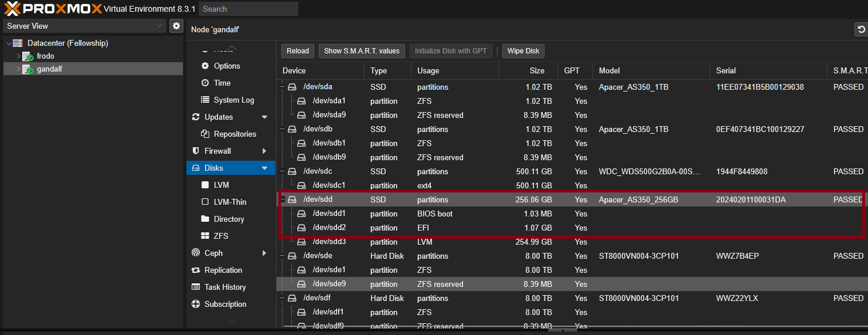Click the drive icon for /dev/sda
Screen dimensions: 868x335
click(292, 87)
